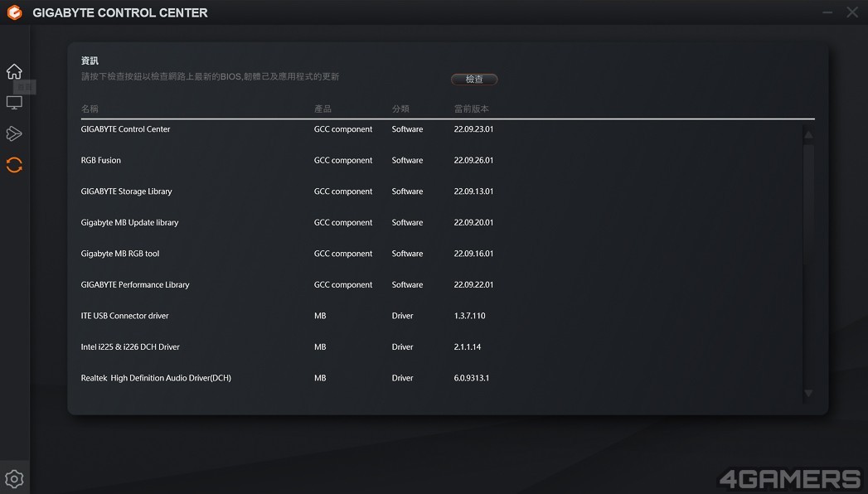Screen dimensions: 868x494
Task: Select the GIGABYTE Storage Library entry
Action: (126, 191)
